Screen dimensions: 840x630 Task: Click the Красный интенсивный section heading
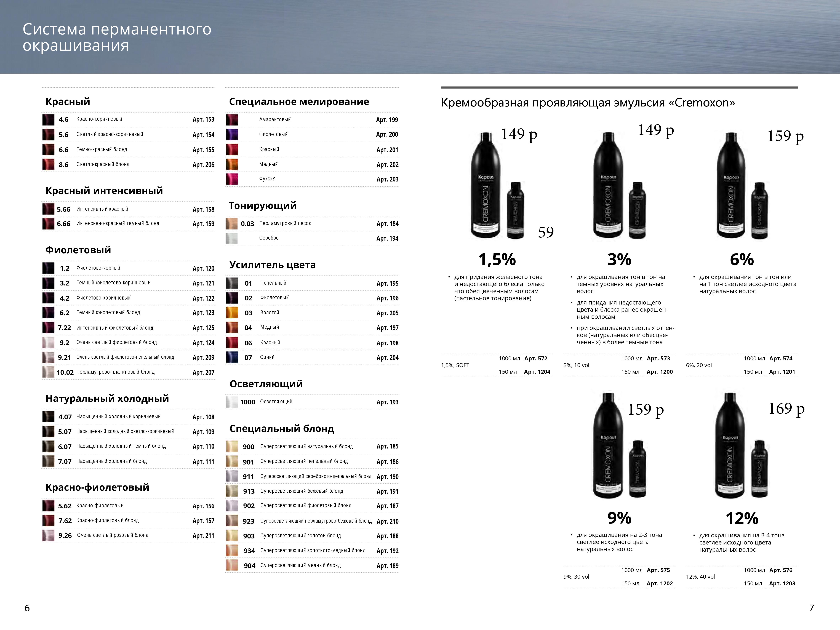[x=104, y=191]
